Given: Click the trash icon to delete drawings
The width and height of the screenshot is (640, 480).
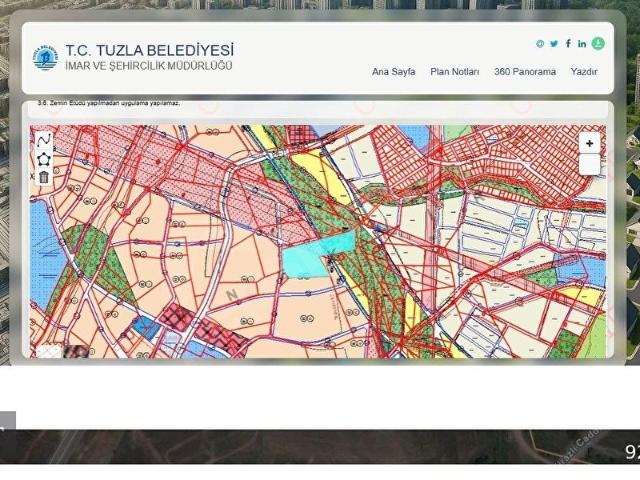Looking at the screenshot, I should coord(44,178).
